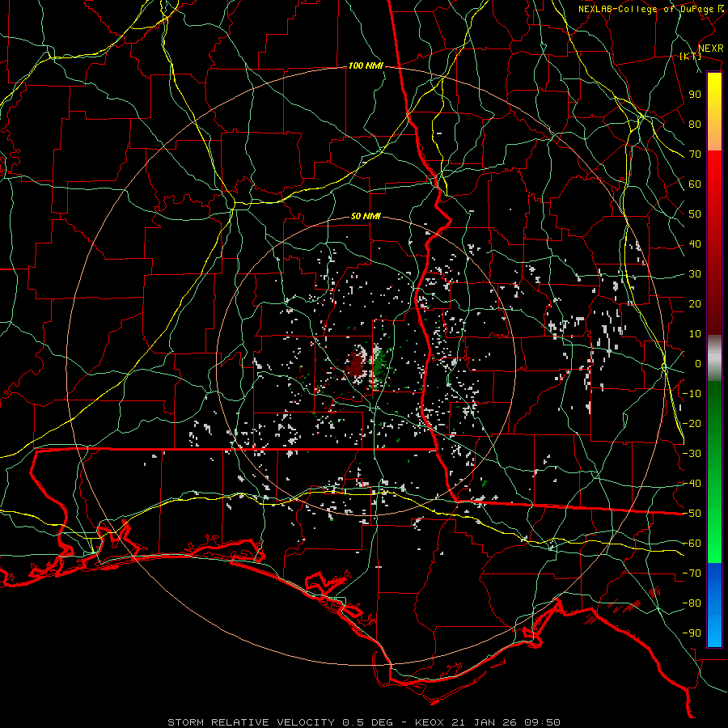Select the 20 value on velocity scale
This screenshot has width=728, height=728.
click(x=695, y=304)
